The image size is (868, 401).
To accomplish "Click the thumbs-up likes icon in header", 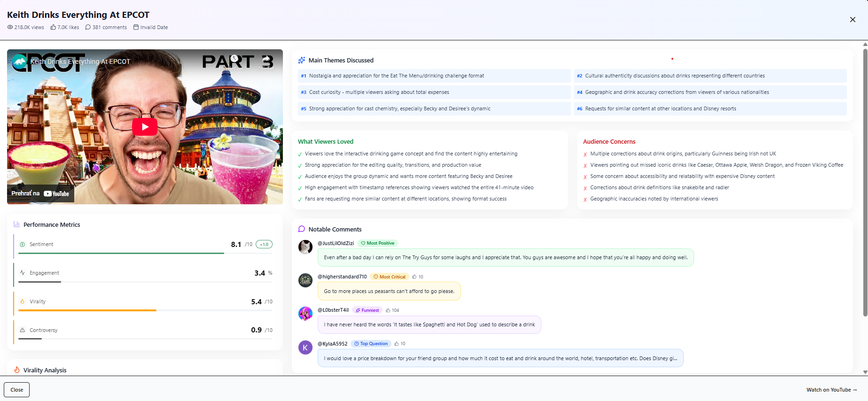I will pyautogui.click(x=53, y=27).
